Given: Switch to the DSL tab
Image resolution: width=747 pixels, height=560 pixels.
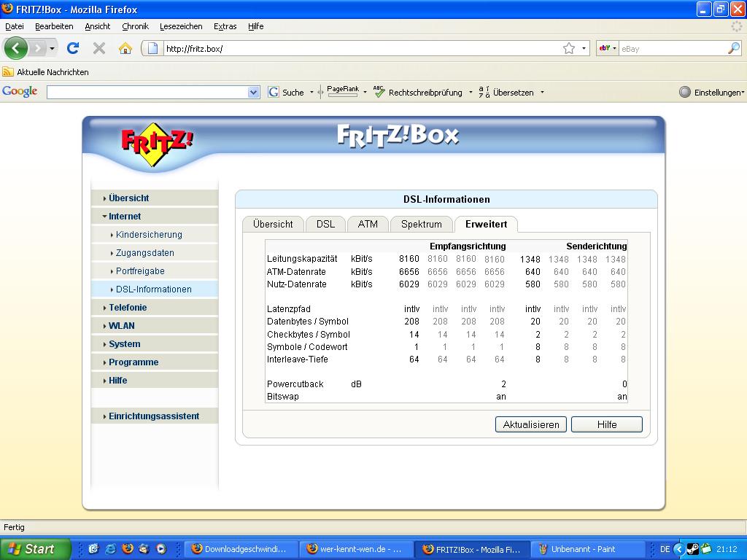Looking at the screenshot, I should 325,225.
